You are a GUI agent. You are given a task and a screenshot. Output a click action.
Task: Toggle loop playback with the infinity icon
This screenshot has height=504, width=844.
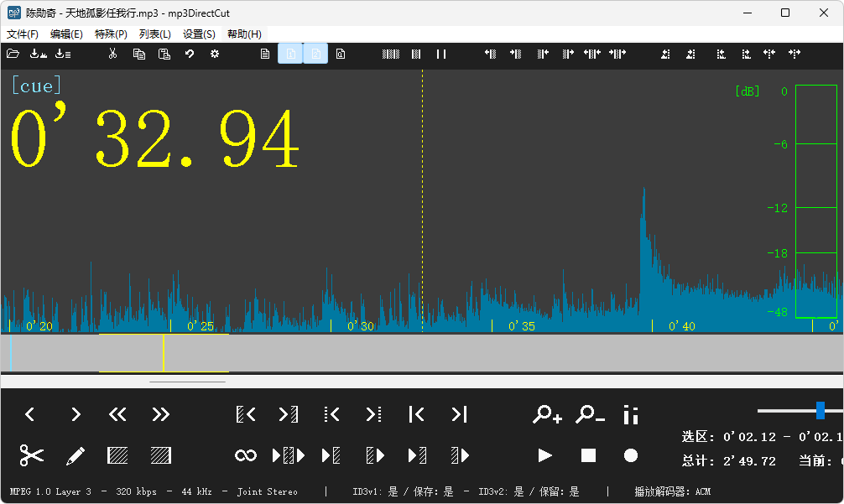click(246, 455)
